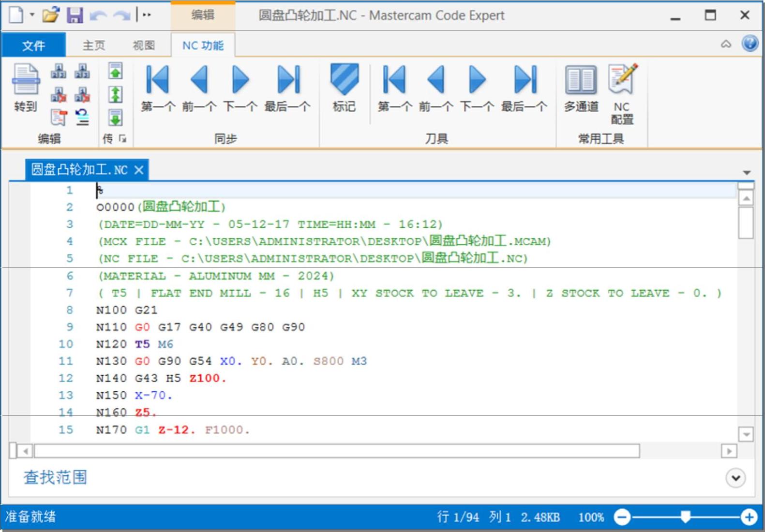Screen dimensions: 765x532
Task: Collapse the ribbon with the caret arrow
Action: tap(726, 44)
